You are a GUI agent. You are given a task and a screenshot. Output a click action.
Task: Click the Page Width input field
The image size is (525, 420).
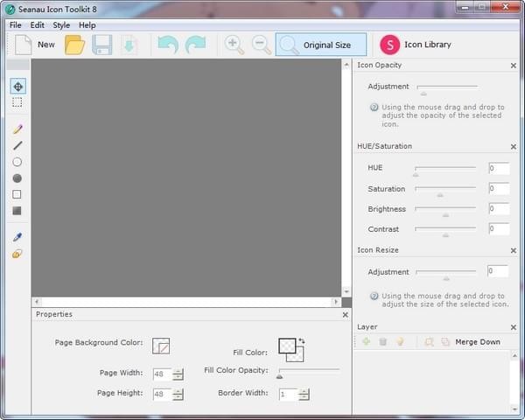coord(163,374)
